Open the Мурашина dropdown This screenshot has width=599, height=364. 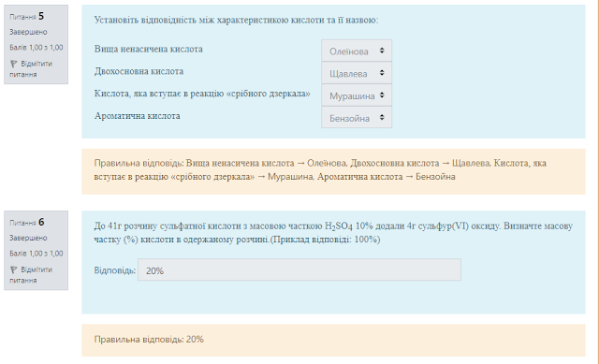click(357, 95)
